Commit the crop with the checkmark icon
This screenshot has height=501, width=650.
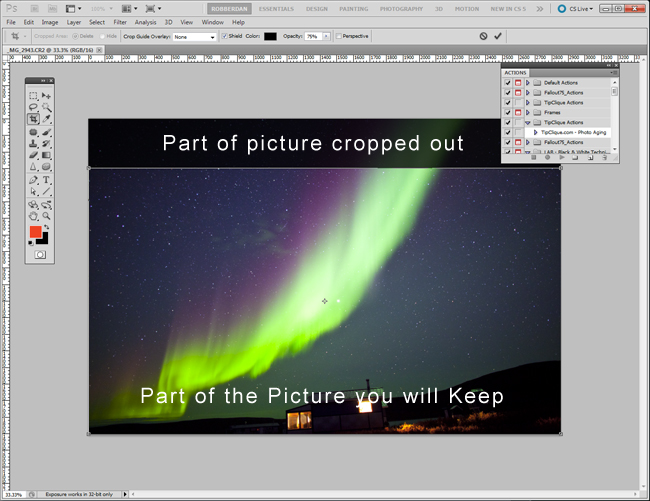(x=498, y=36)
